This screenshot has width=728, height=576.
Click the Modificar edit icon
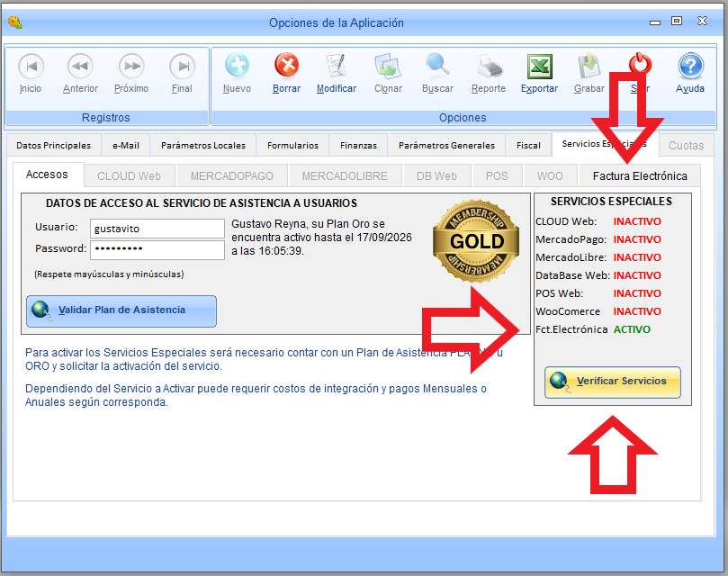point(336,66)
